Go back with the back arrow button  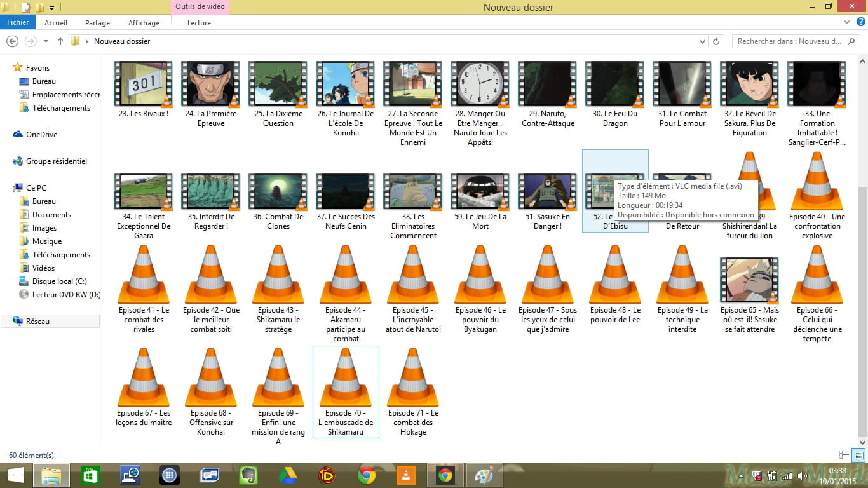click(11, 41)
